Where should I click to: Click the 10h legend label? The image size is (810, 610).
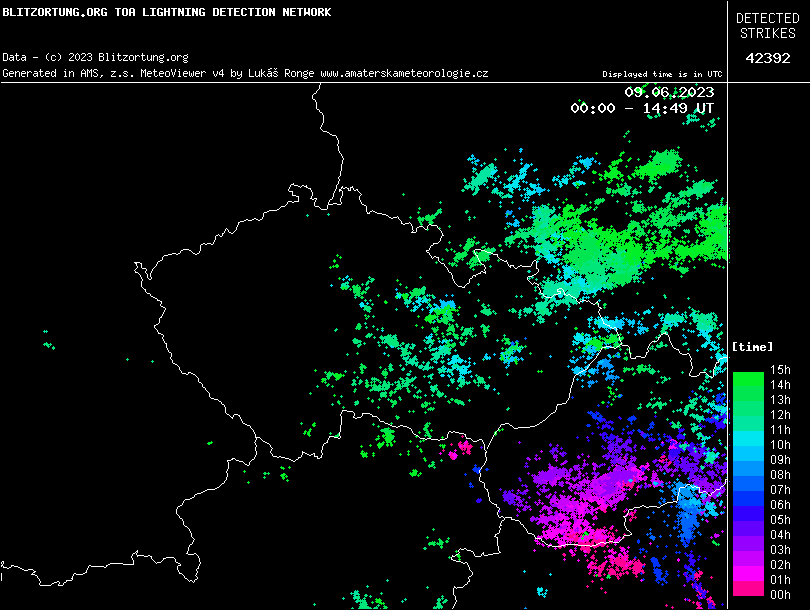coord(780,445)
